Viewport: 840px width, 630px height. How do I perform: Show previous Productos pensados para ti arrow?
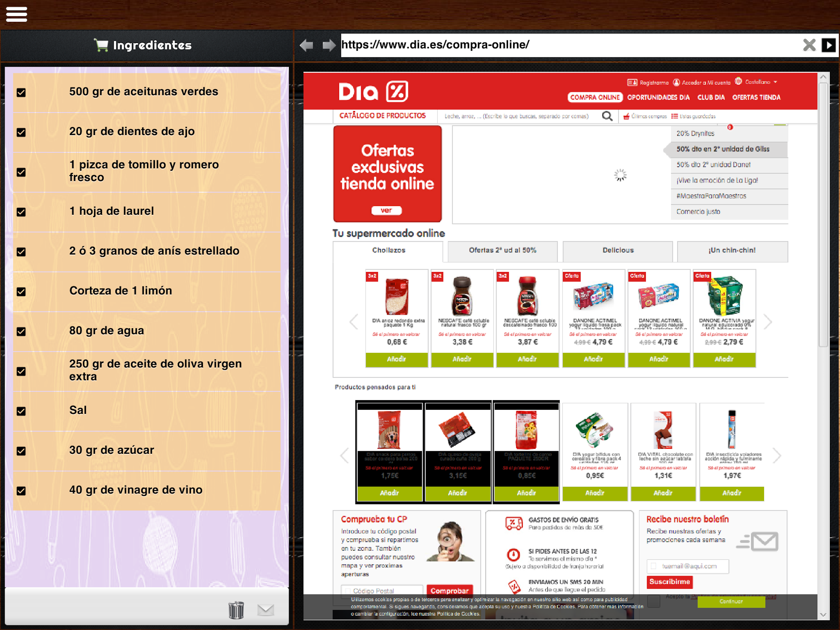point(344,455)
